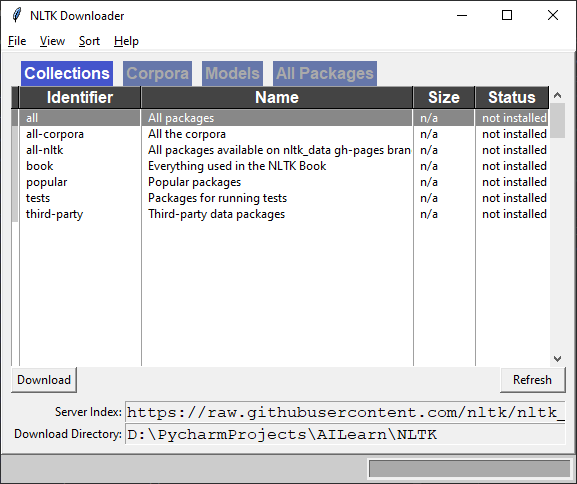Switch to the Corpora tab
577x484 pixels.
coord(157,73)
